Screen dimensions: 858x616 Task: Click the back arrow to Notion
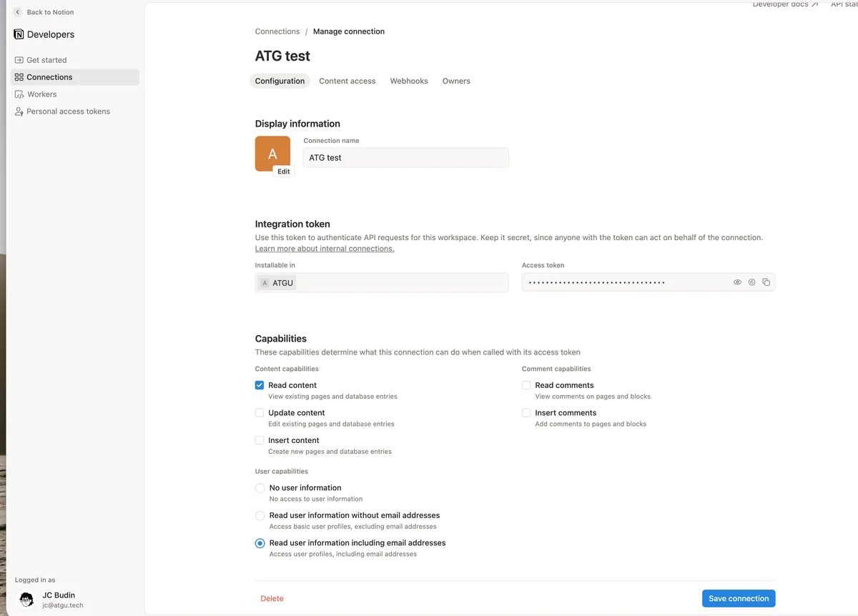18,12
